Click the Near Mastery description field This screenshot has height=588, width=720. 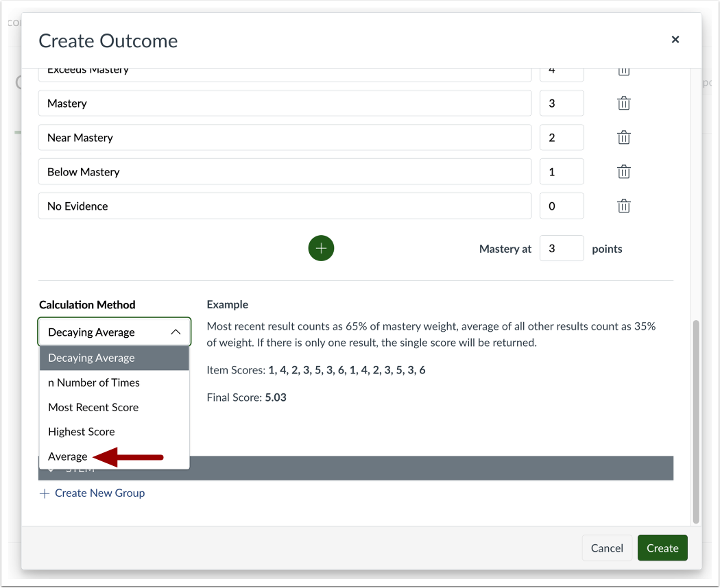click(x=285, y=138)
